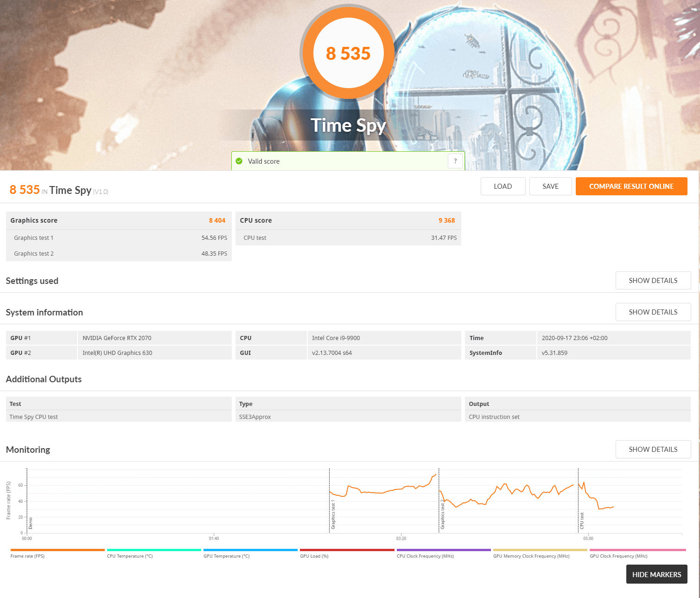Select Intel(R) UHD Graphics 630 cell
This screenshot has height=598, width=700.
coord(155,353)
